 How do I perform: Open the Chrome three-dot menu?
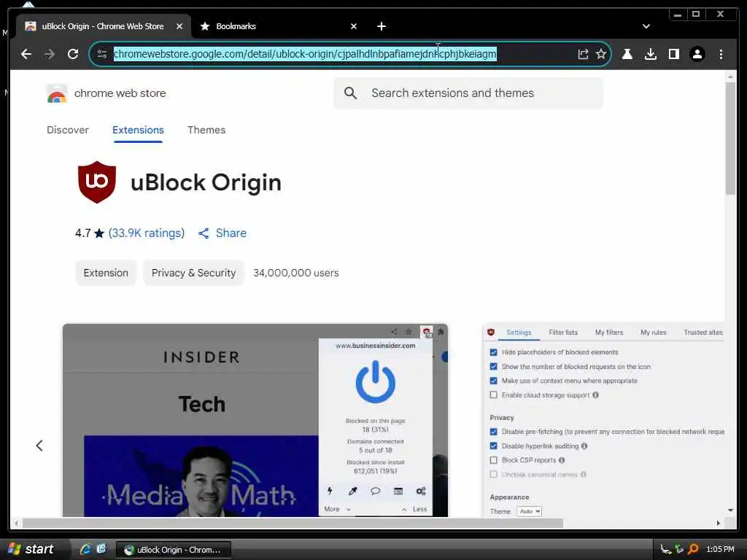point(721,54)
